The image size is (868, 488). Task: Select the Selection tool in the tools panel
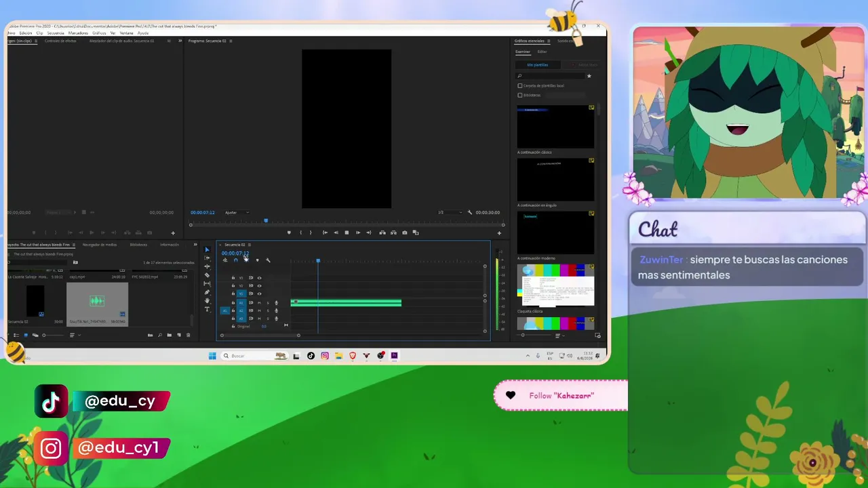pos(208,250)
